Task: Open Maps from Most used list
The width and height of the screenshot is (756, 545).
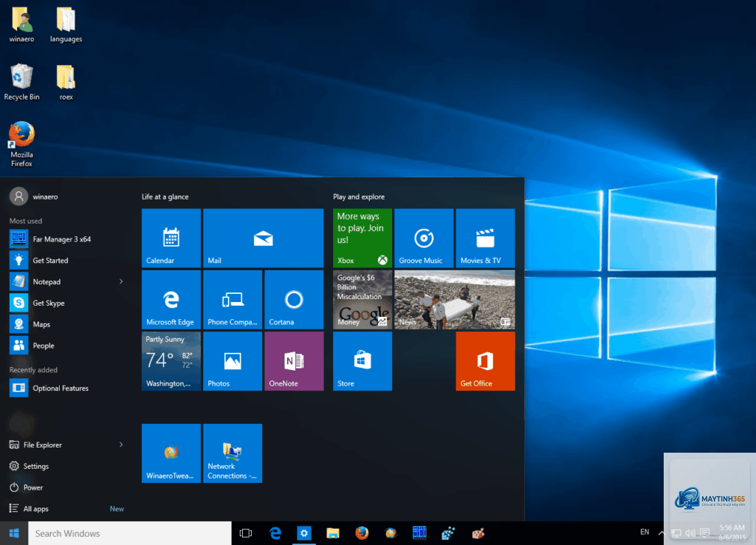Action: 66,324
